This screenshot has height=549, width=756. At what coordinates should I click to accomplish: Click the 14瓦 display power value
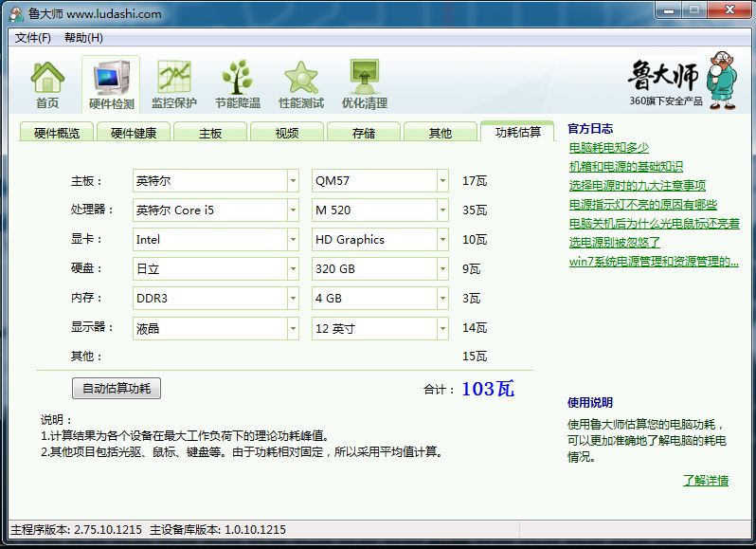click(475, 328)
